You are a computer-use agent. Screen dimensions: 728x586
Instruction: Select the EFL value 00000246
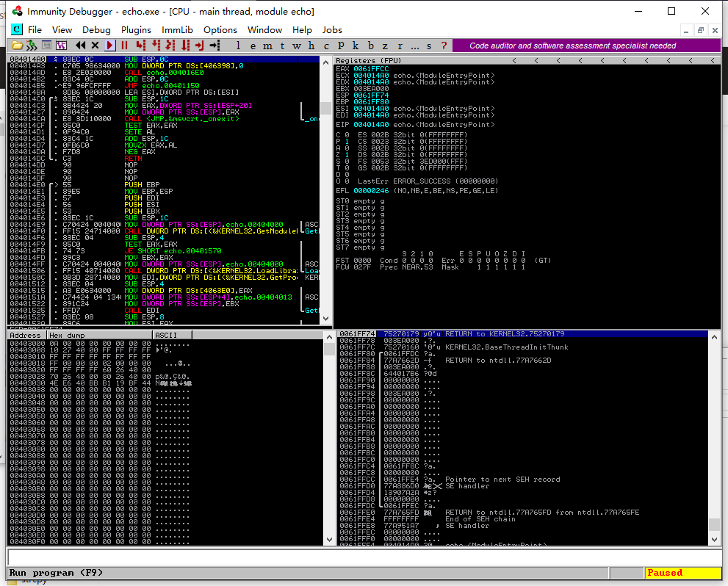[x=371, y=191]
